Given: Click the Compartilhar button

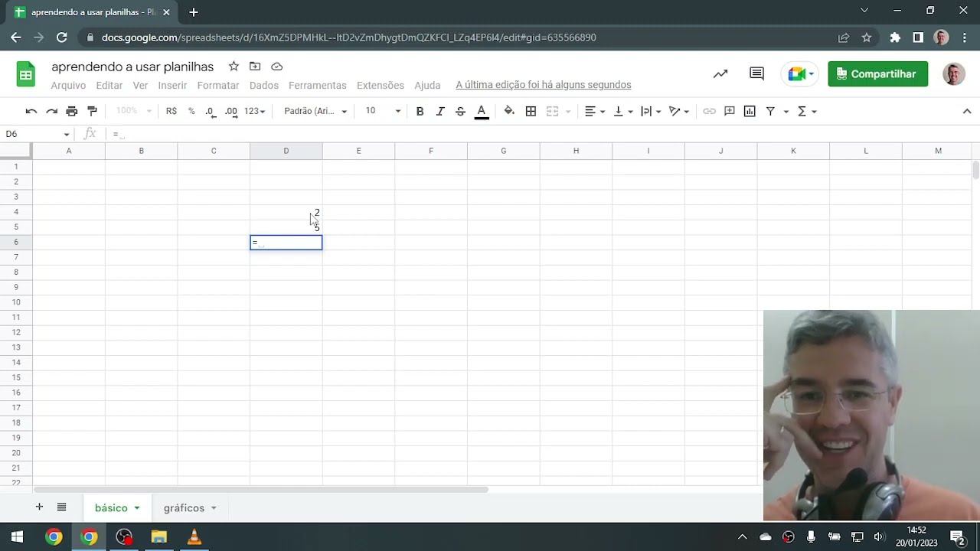Looking at the screenshot, I should (877, 74).
